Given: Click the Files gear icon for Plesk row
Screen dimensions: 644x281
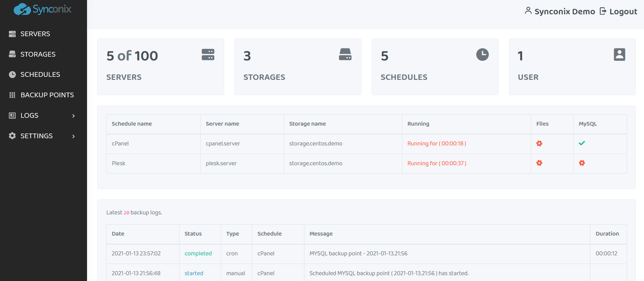Looking at the screenshot, I should coord(539,163).
